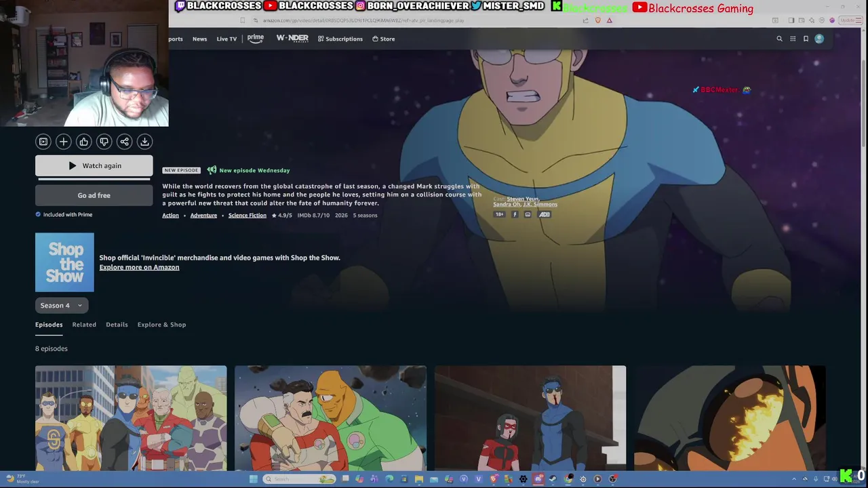This screenshot has height=488, width=868.
Task: Open J.K. Simmons cast link
Action: point(540,205)
